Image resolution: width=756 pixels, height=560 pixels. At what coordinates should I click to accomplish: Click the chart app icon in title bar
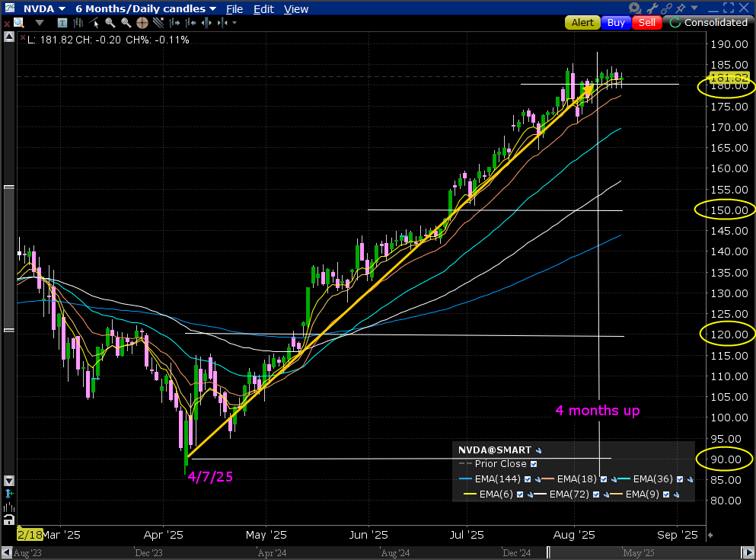[9, 8]
